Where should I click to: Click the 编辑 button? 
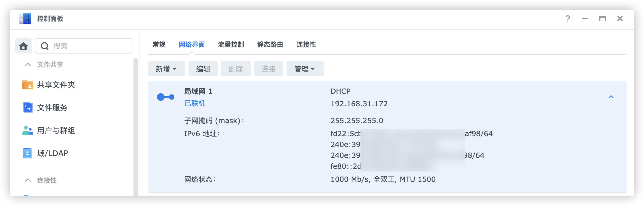[x=203, y=69]
